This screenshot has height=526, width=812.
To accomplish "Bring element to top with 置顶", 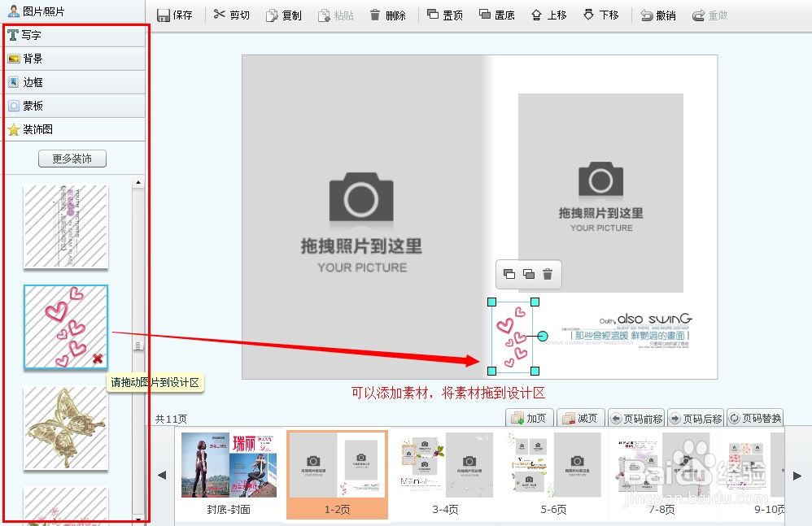I will 445,15.
